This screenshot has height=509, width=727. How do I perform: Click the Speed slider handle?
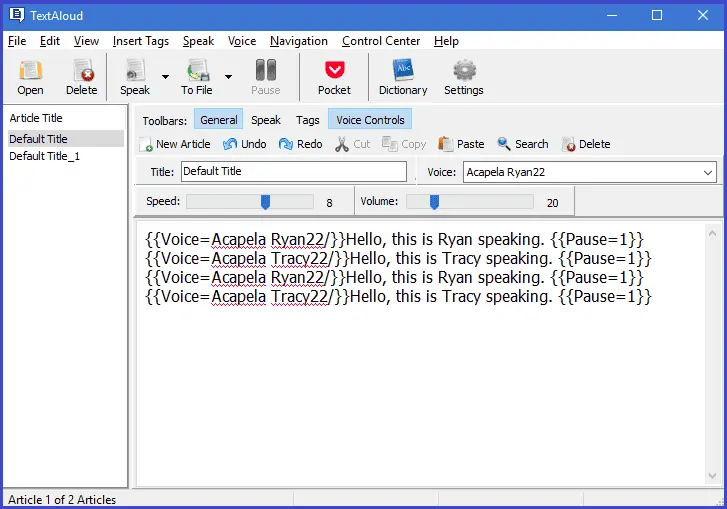pyautogui.click(x=265, y=202)
